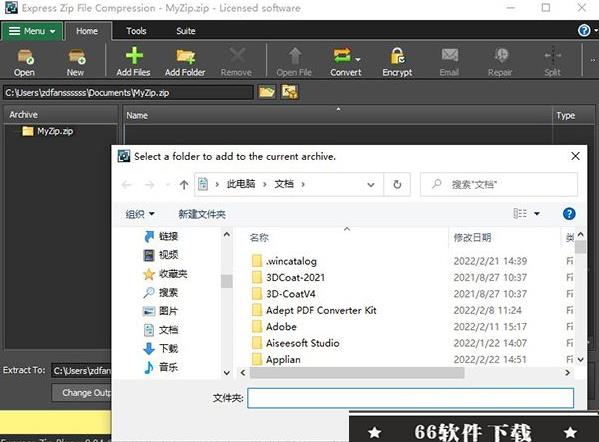The image size is (599, 442).
Task: Click navigation pane scroll down arrow
Action: [227, 373]
